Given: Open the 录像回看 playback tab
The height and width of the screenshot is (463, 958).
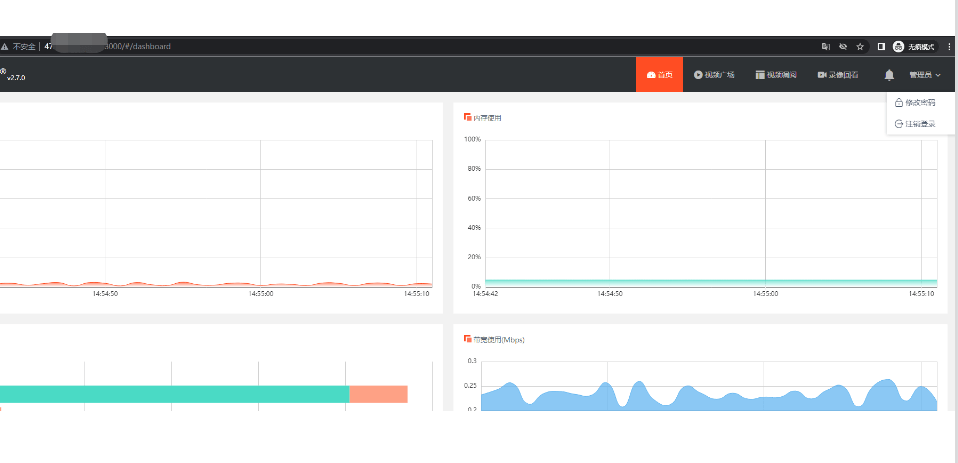Looking at the screenshot, I should pyautogui.click(x=838, y=75).
